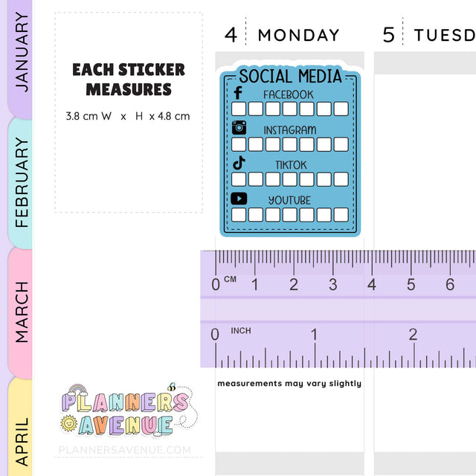Viewport: 476px width, 476px height.
Task: Switch to the February tab
Action: point(22,182)
